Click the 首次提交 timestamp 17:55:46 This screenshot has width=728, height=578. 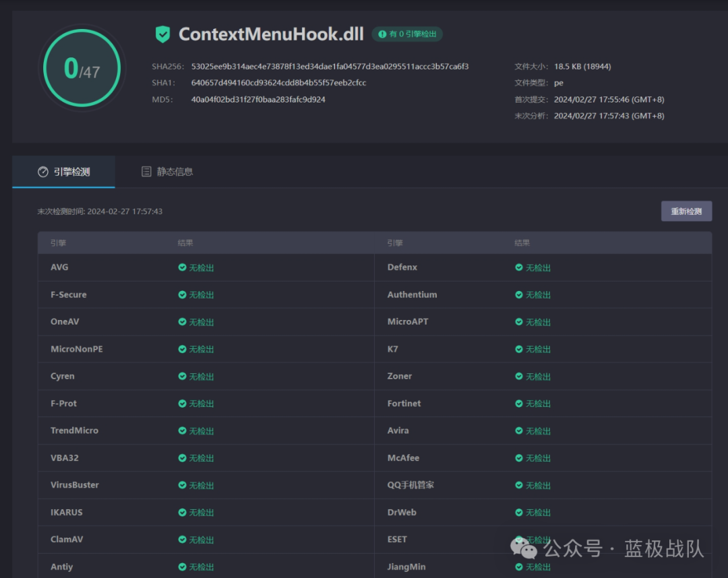[609, 99]
